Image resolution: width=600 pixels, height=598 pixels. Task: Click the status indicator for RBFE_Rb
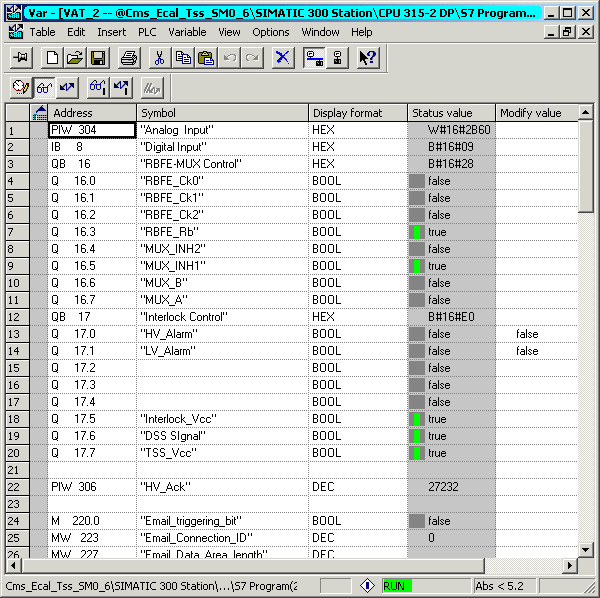(x=417, y=232)
